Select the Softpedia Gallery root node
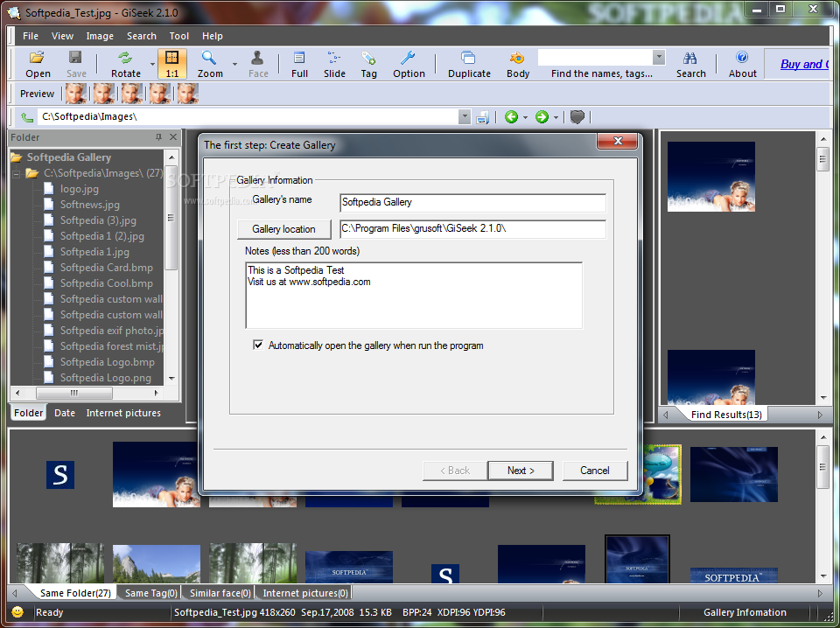This screenshot has width=840, height=628. tap(68, 157)
